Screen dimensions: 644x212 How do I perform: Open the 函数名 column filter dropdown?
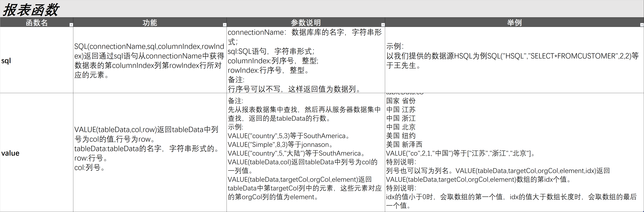71,25
